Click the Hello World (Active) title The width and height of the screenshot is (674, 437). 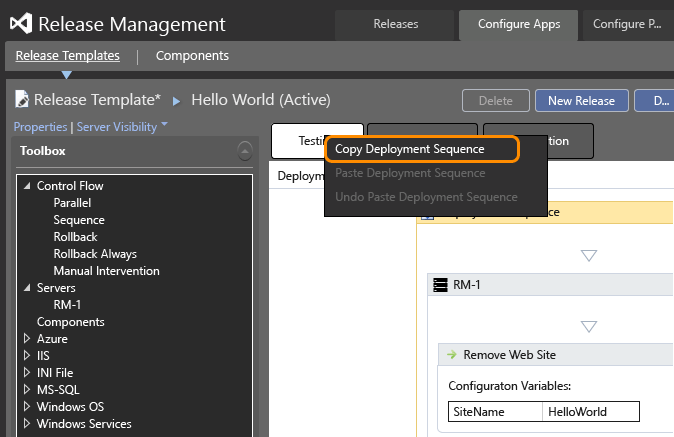261,100
